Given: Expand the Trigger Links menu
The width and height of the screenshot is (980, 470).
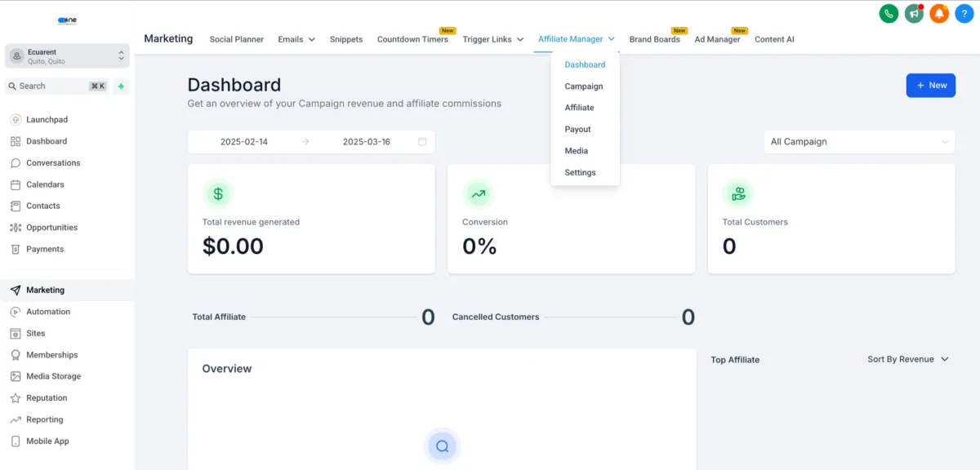Looking at the screenshot, I should (x=493, y=39).
